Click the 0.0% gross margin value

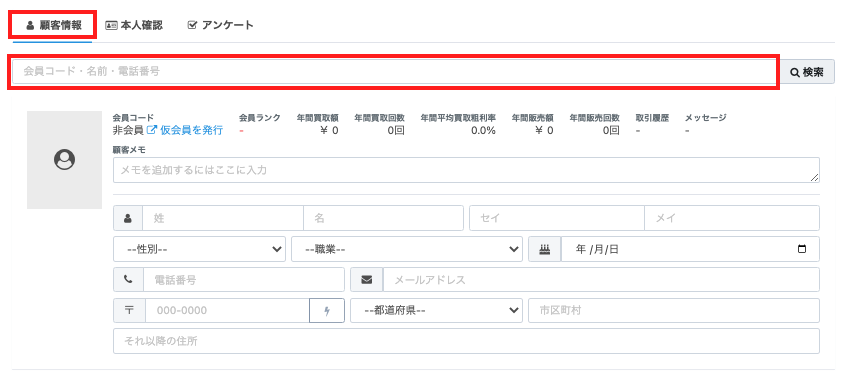pyautogui.click(x=483, y=130)
